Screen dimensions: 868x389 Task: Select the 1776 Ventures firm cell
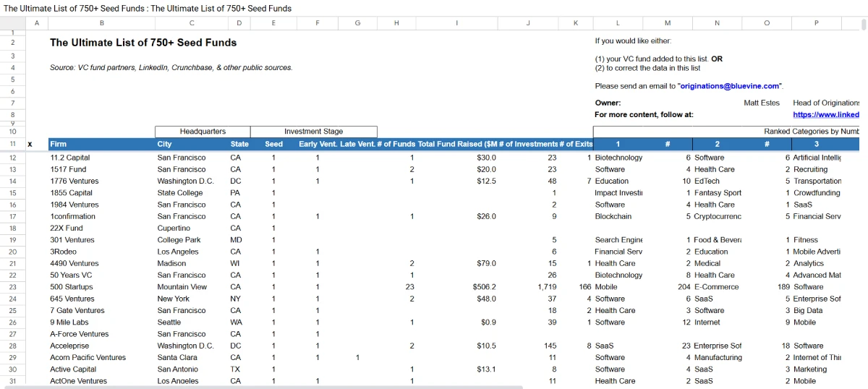coord(101,181)
